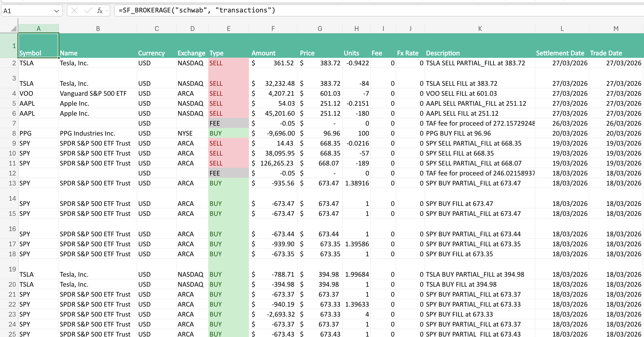Screen dimensions: 644x337
Task: Click the Units header cell
Action: tap(356, 46)
